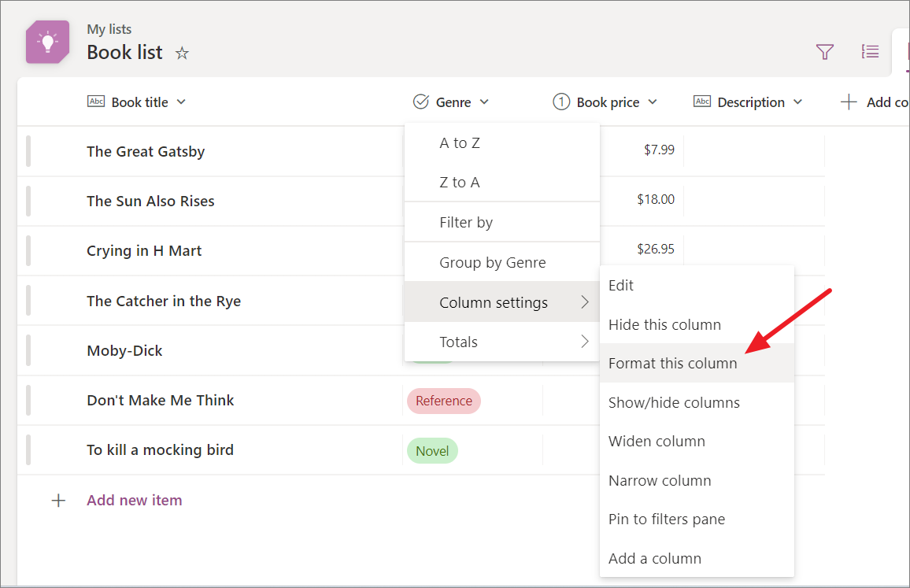Select Hide this column
The image size is (910, 588).
[x=664, y=324]
